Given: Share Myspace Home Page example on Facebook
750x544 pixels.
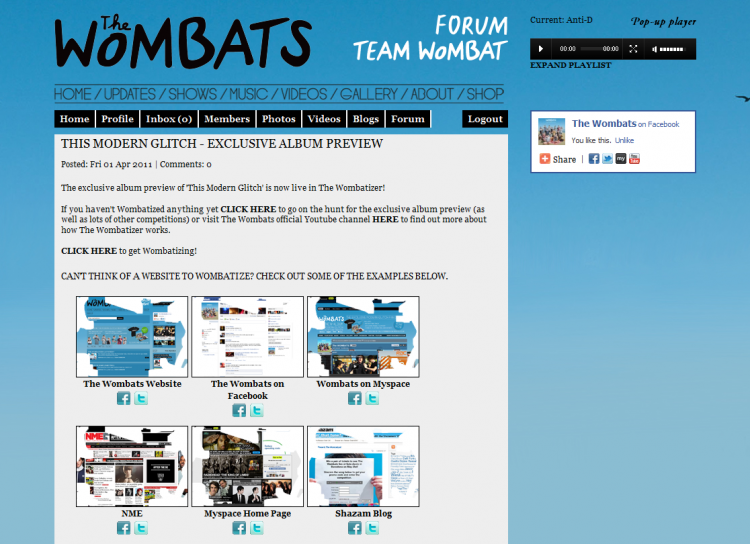Looking at the screenshot, I should (x=239, y=528).
